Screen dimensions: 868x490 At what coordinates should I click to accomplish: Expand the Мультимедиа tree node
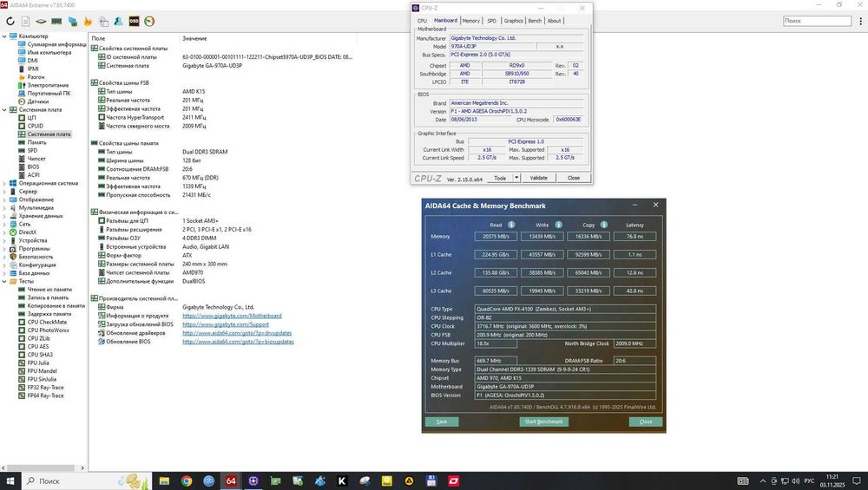[4, 207]
